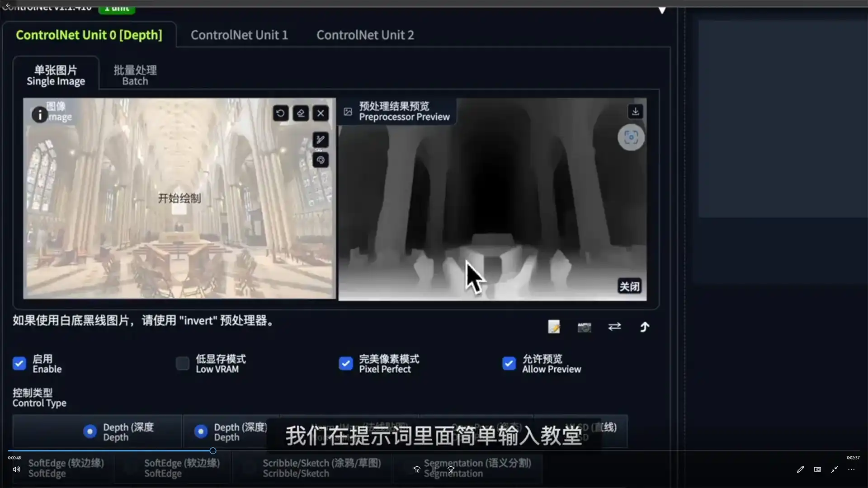Uncheck Pixel Perfect mode

tap(345, 364)
